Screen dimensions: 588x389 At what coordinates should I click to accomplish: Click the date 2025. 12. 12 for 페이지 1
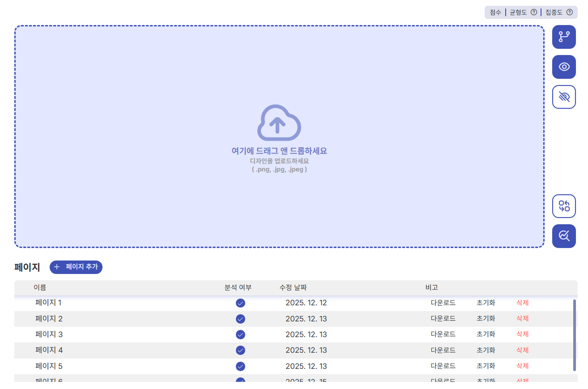click(306, 303)
